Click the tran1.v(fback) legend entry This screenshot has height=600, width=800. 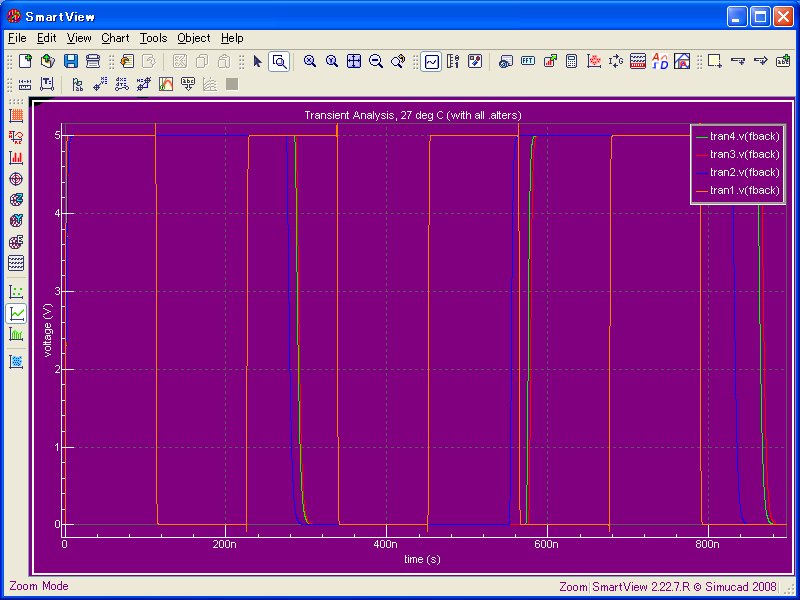tap(744, 190)
